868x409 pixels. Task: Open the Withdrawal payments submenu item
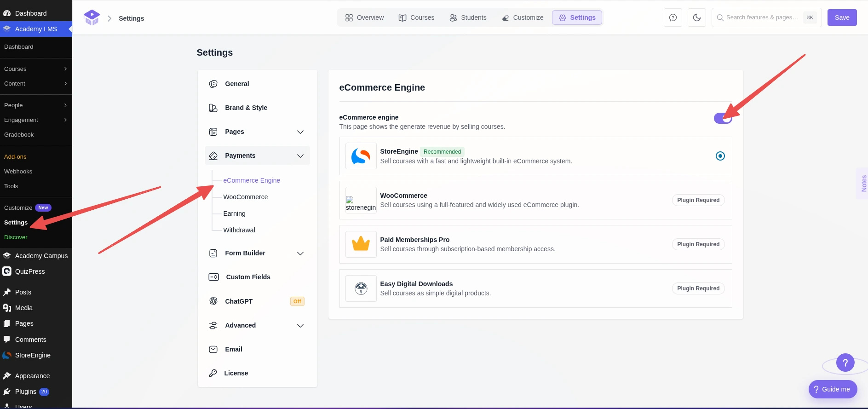pos(239,230)
